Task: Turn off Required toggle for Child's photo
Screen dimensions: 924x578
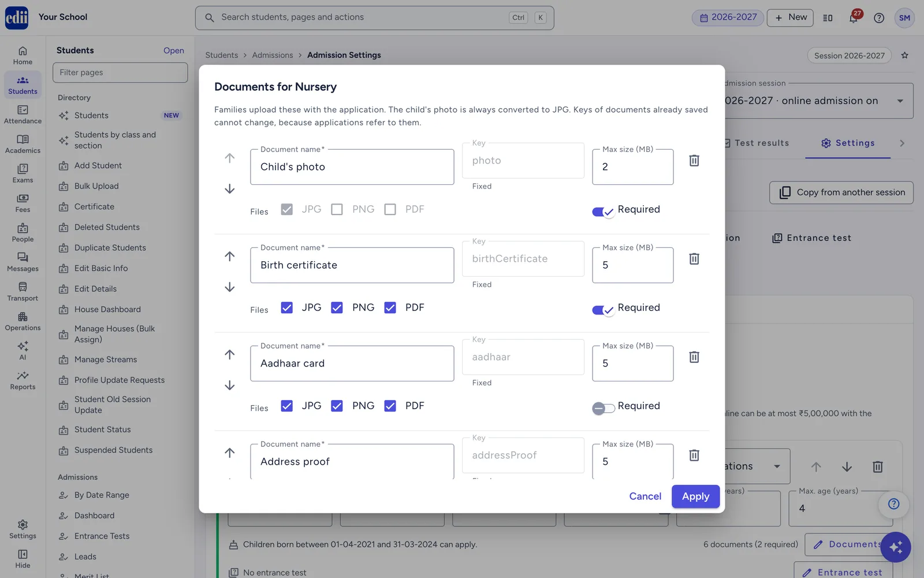Action: pos(603,212)
